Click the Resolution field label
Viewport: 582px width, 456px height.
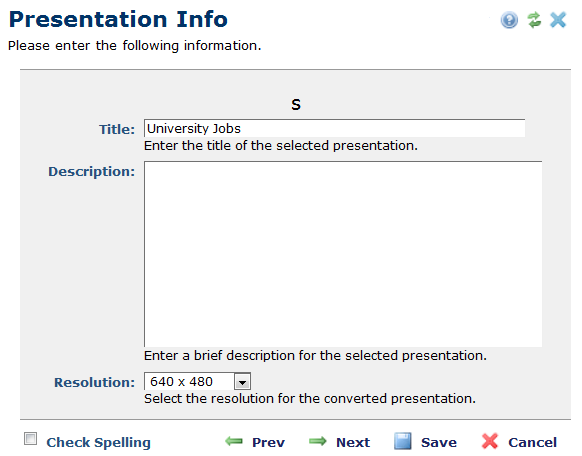[94, 383]
